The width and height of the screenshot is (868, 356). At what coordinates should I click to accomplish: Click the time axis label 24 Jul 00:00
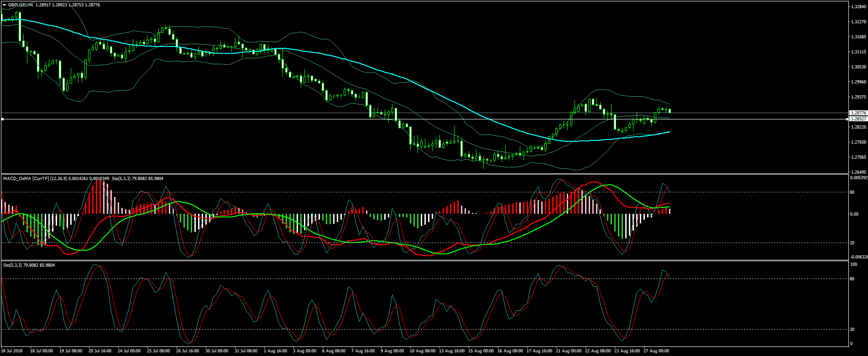click(129, 351)
